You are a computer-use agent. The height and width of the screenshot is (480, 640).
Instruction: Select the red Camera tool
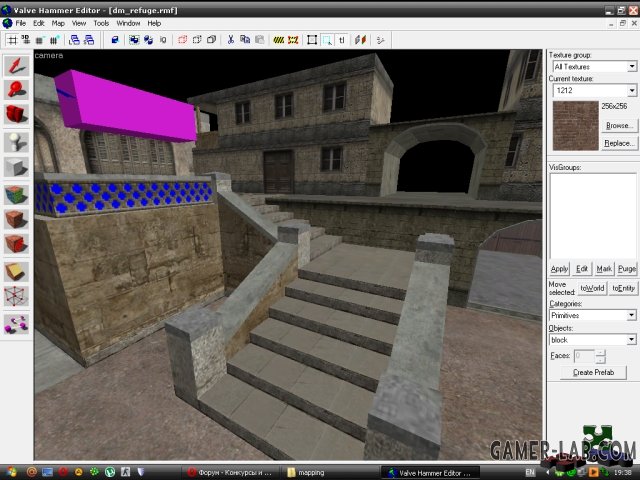[x=16, y=113]
